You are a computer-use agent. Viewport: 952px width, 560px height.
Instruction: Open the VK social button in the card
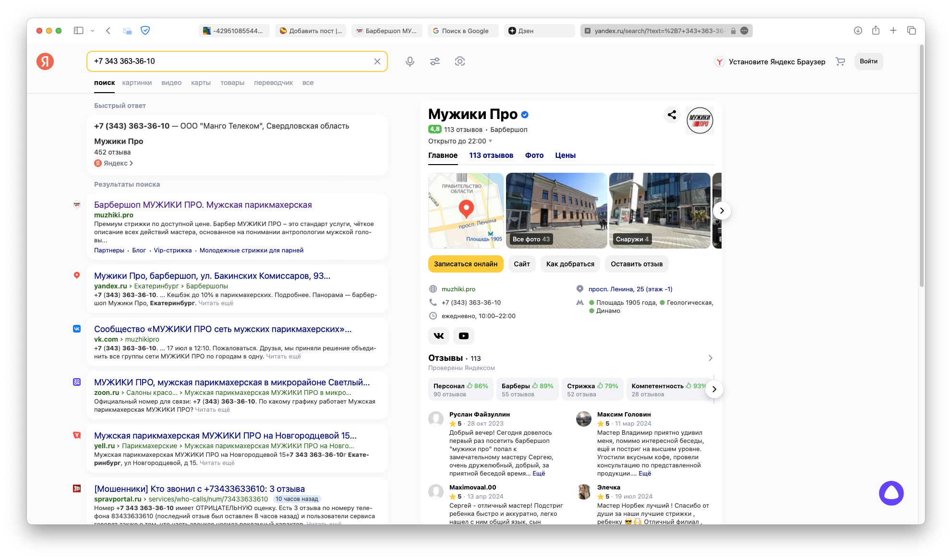(439, 336)
